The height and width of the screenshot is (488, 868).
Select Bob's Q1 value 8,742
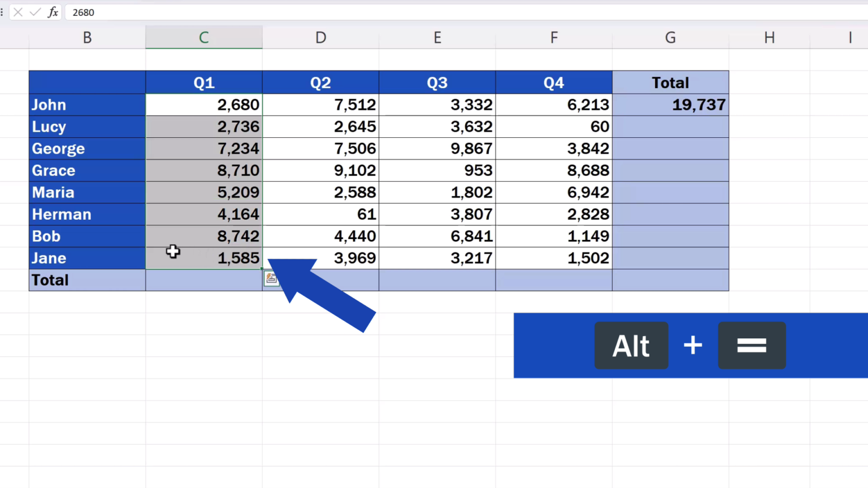[203, 236]
